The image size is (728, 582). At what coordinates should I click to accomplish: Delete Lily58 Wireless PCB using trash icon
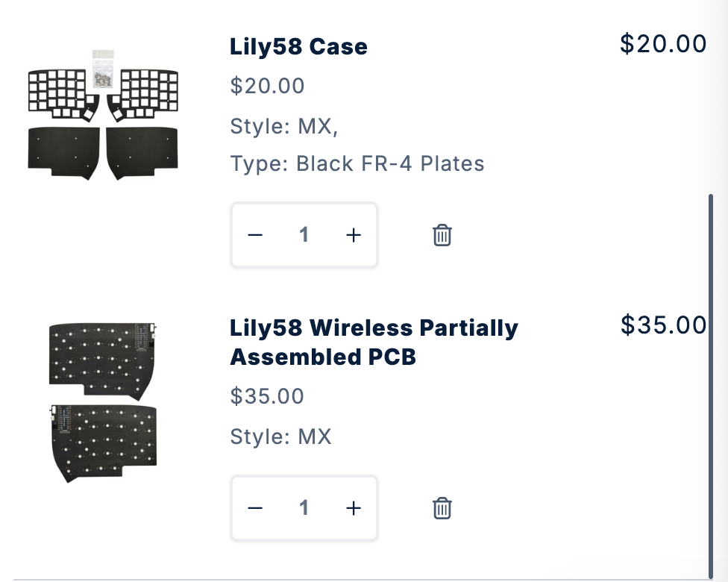(442, 508)
